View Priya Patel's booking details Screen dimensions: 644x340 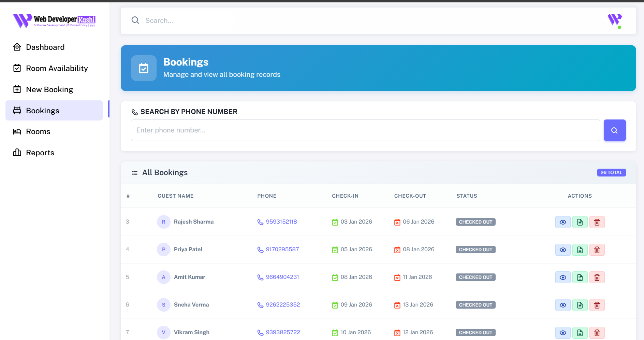coord(562,250)
